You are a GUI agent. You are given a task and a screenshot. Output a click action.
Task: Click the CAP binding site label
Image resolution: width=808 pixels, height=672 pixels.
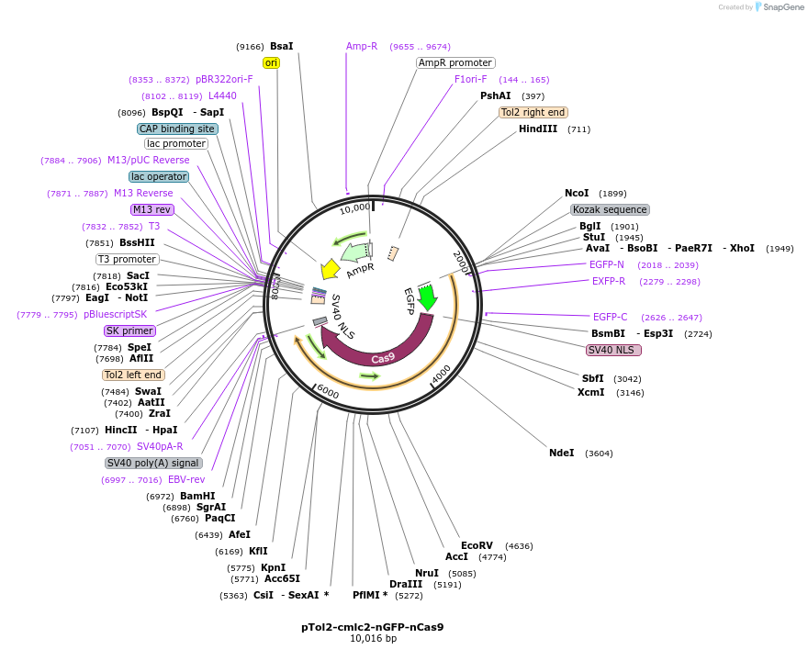click(x=176, y=129)
